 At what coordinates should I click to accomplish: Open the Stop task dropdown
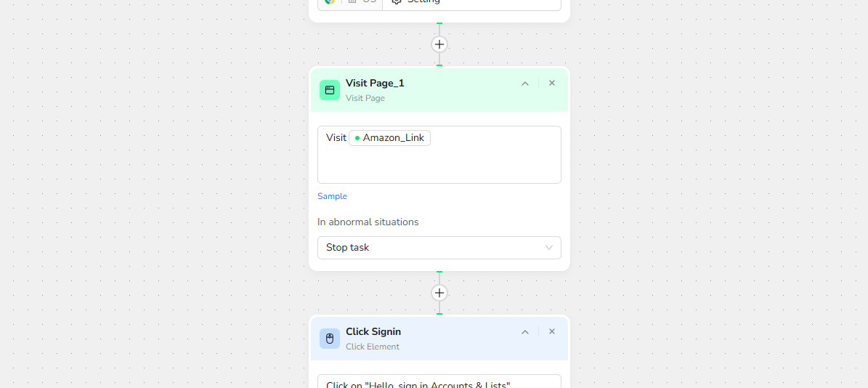coord(439,248)
